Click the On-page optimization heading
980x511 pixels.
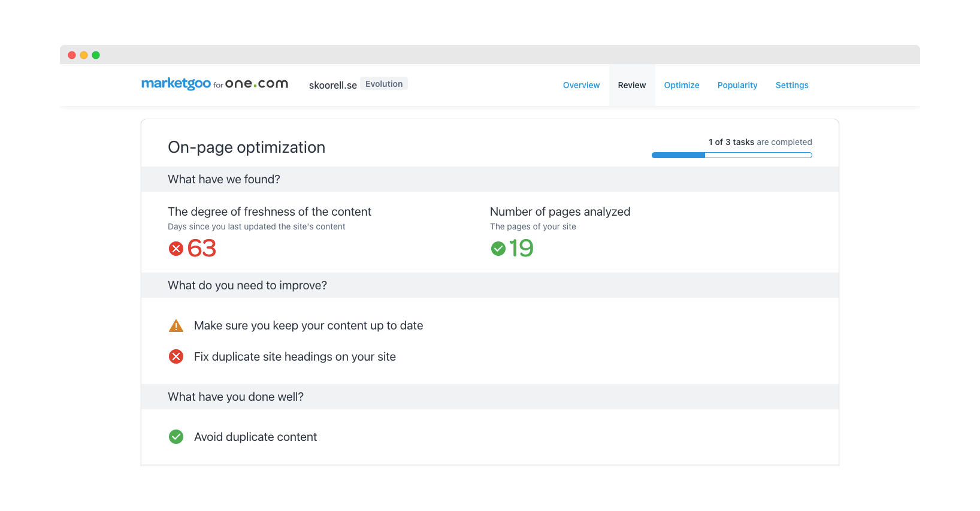click(x=247, y=147)
